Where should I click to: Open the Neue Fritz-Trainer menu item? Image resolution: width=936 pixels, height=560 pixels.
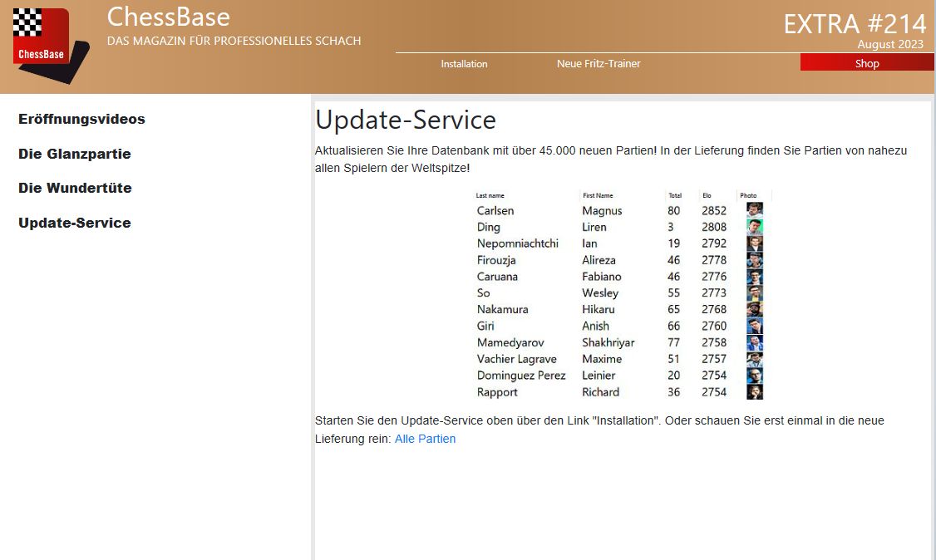tap(599, 64)
